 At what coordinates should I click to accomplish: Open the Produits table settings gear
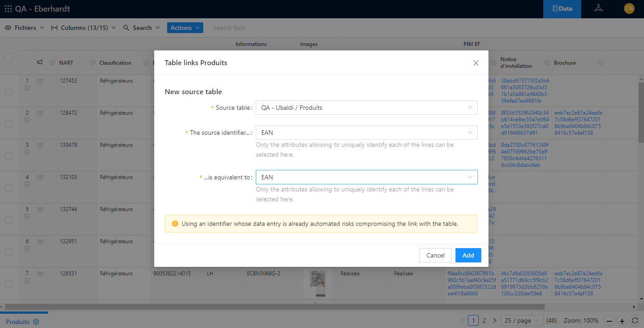pyautogui.click(x=36, y=321)
